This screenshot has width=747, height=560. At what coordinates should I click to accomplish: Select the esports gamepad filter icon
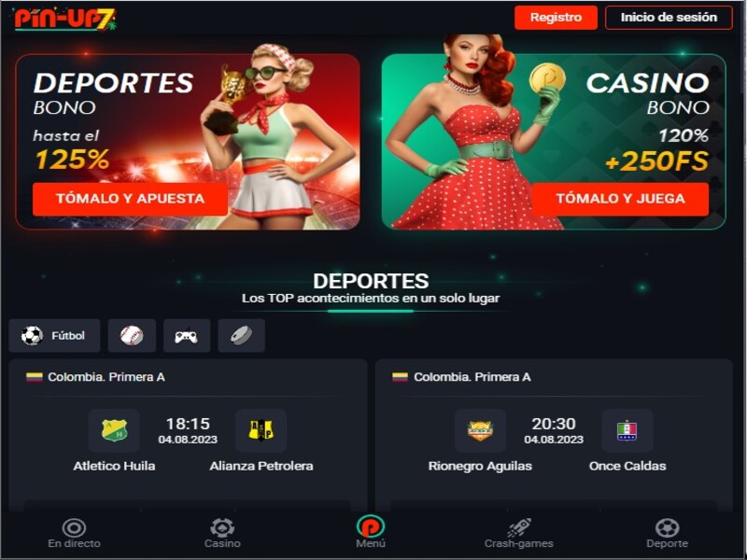coord(186,336)
